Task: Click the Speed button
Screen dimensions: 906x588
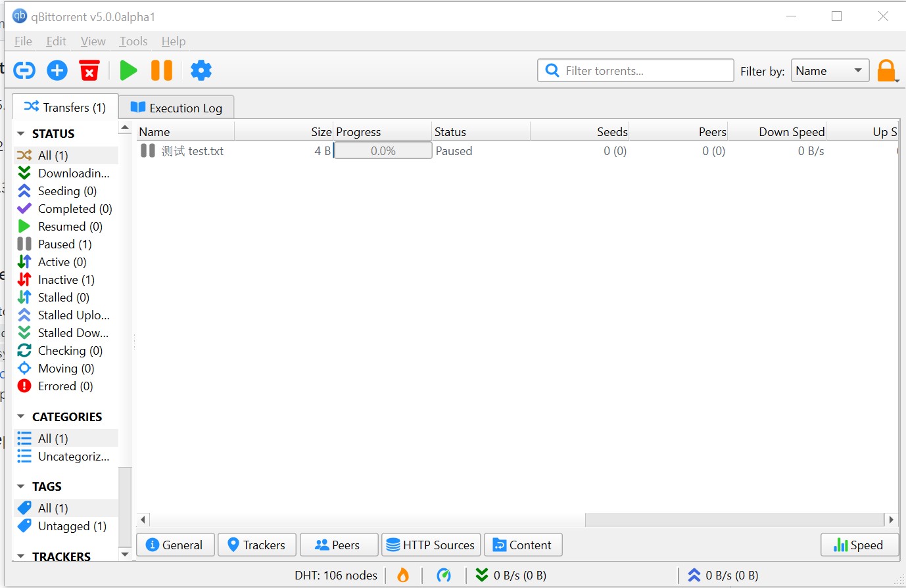Action: pyautogui.click(x=859, y=545)
